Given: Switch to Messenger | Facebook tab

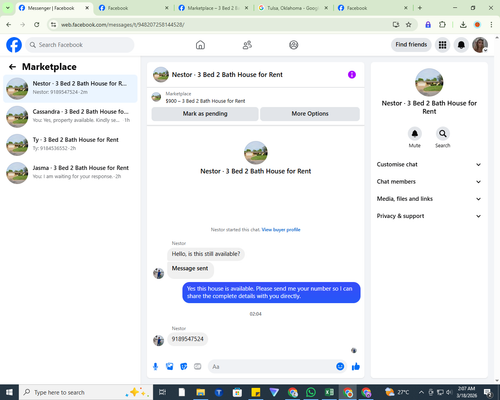Looking at the screenshot, I should [51, 8].
